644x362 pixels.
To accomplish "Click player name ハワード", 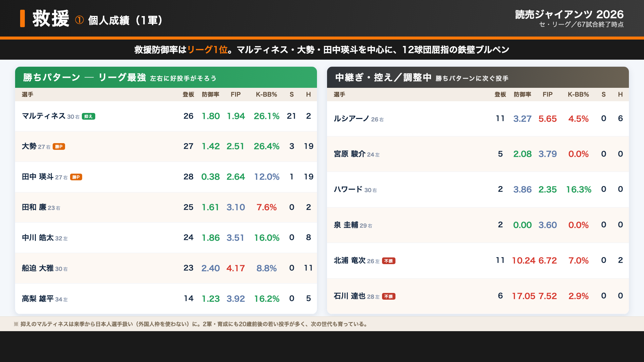I will pos(348,189).
